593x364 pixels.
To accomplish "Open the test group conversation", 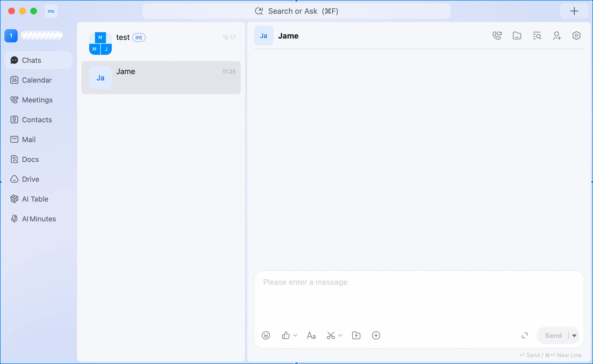I will click(x=161, y=43).
